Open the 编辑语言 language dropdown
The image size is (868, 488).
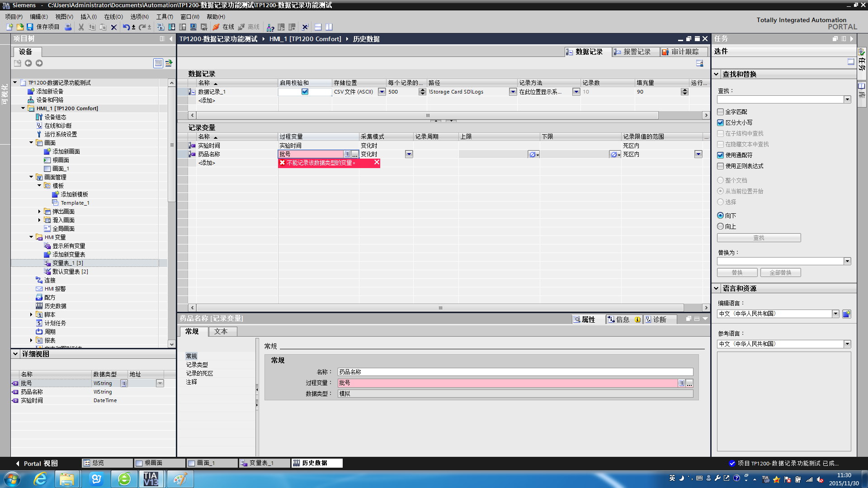click(835, 314)
